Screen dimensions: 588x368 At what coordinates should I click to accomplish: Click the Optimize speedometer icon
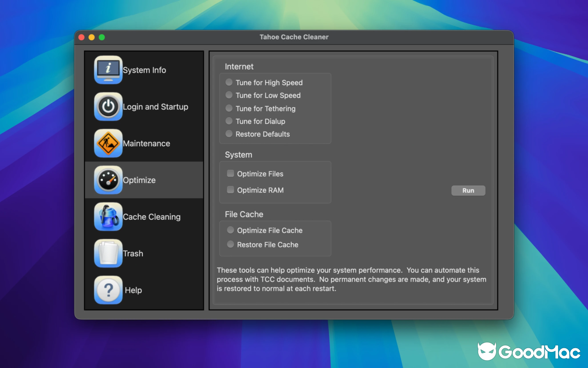coord(108,180)
